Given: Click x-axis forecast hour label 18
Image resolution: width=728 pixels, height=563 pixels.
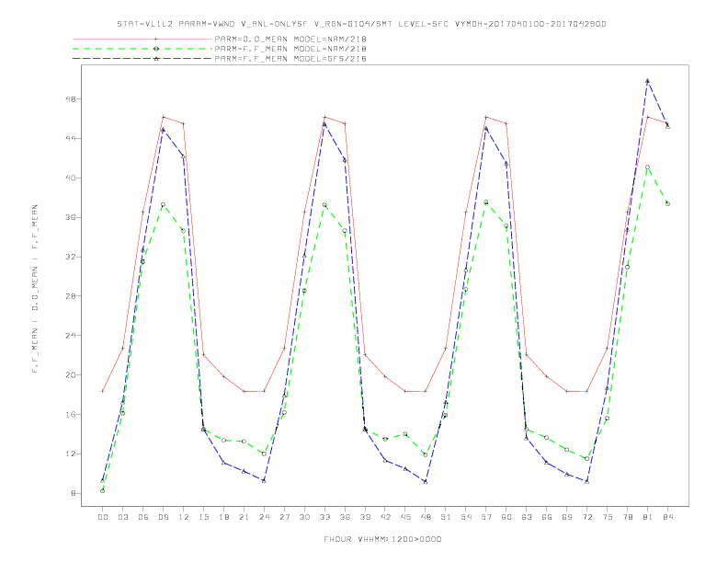Looking at the screenshot, I should [223, 517].
